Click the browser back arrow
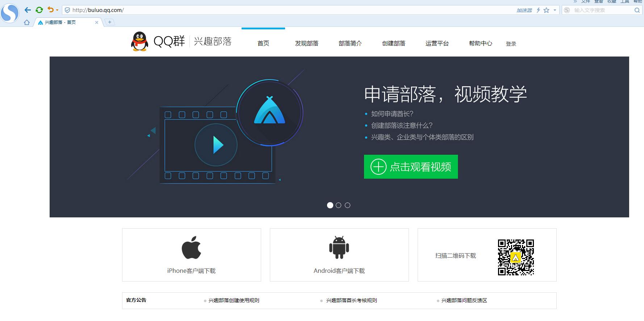The height and width of the screenshot is (321, 644). pos(28,10)
